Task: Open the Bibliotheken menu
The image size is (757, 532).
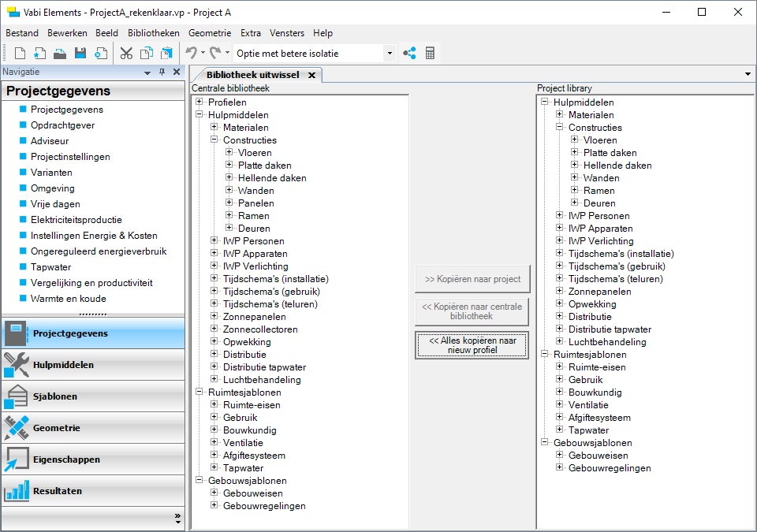Action: [153, 33]
